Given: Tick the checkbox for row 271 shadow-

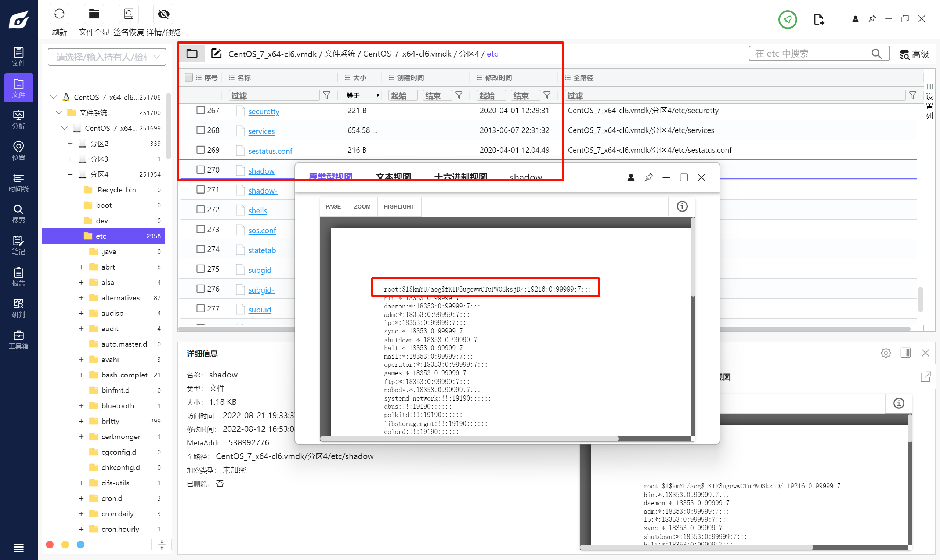Looking at the screenshot, I should tap(201, 189).
